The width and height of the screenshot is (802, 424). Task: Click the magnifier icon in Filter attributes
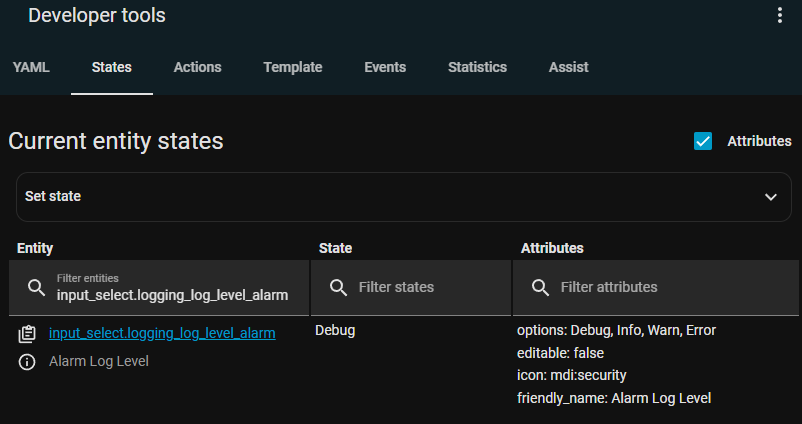coord(540,288)
